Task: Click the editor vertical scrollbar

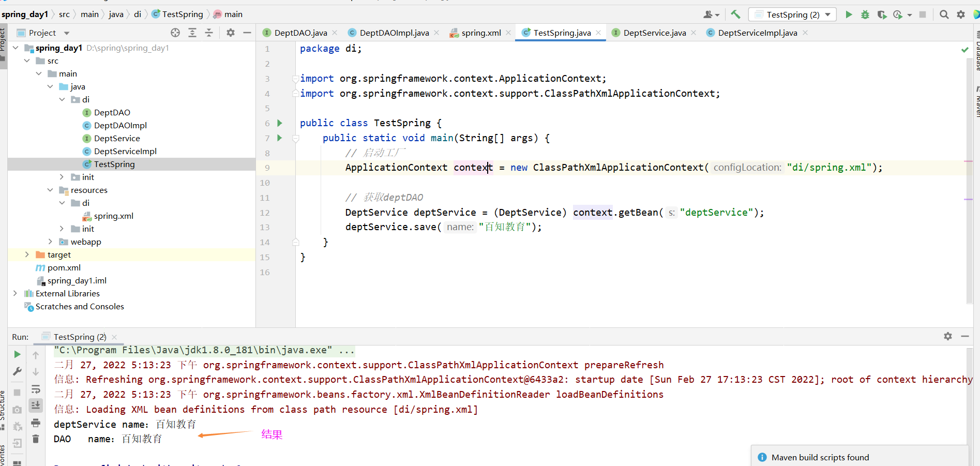Action: 970,181
